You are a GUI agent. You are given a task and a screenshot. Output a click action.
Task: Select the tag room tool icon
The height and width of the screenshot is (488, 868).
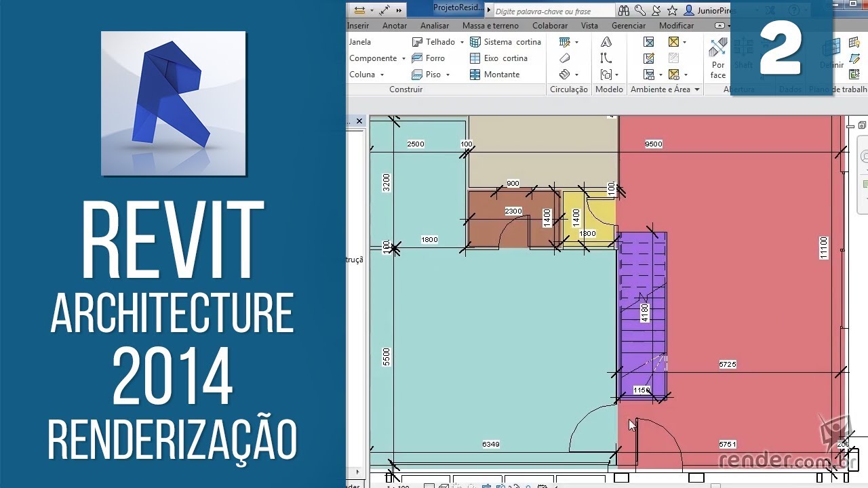[649, 75]
